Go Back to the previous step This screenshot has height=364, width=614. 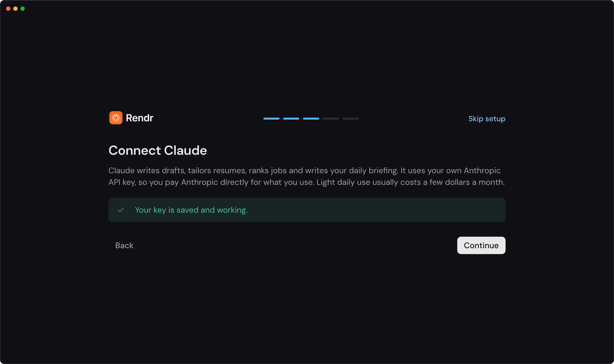[x=124, y=245]
